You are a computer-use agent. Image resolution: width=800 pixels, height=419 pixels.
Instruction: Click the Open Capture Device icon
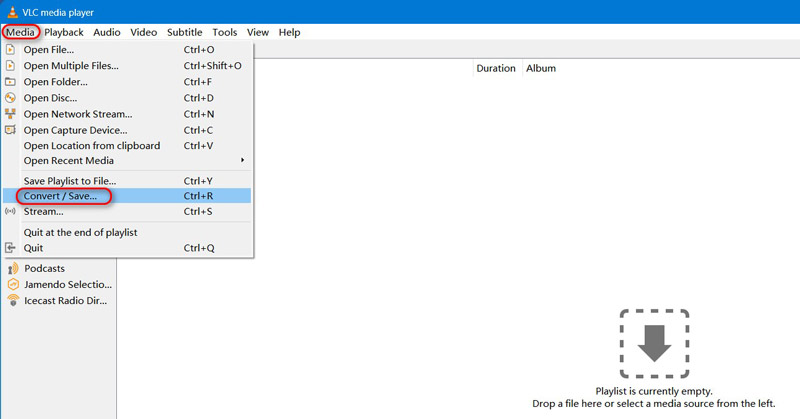10,130
